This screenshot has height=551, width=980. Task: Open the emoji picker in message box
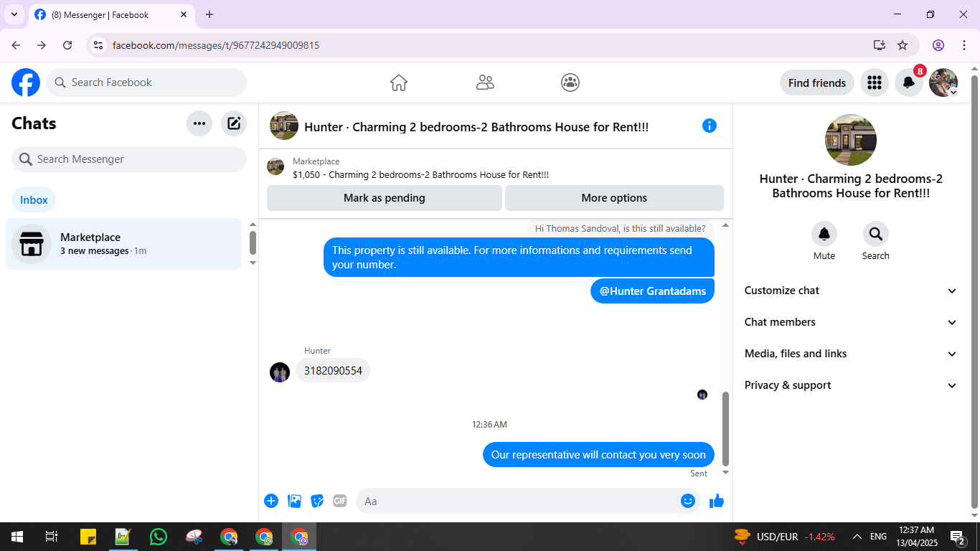tap(688, 501)
